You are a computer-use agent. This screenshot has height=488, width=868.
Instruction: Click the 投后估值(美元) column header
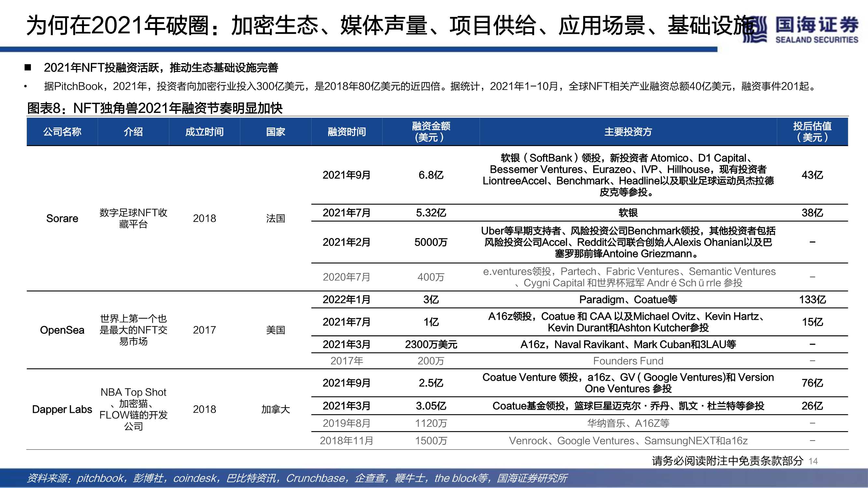812,132
